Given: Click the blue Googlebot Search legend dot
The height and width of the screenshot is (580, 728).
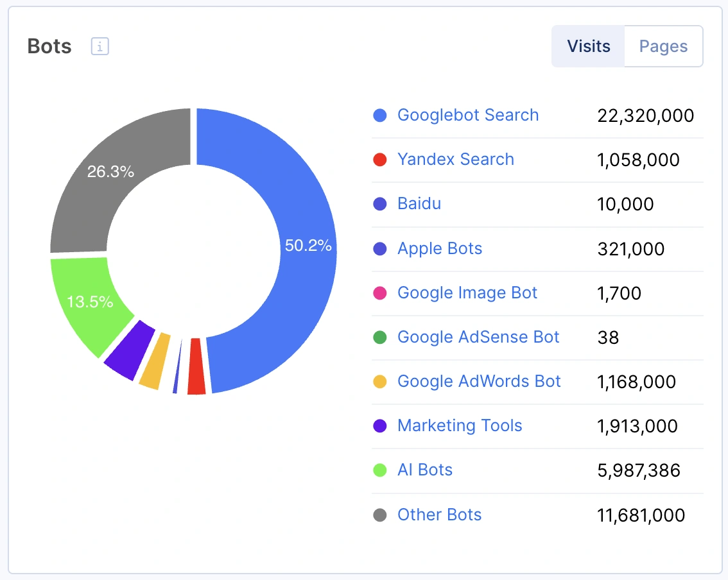Looking at the screenshot, I should pos(380,115).
